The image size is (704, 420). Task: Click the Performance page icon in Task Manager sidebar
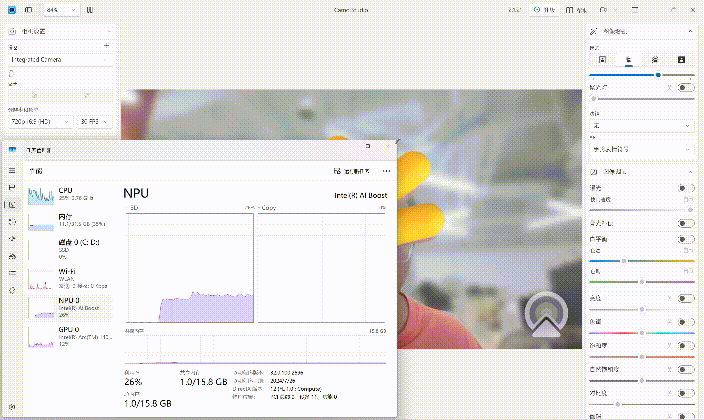(x=12, y=204)
